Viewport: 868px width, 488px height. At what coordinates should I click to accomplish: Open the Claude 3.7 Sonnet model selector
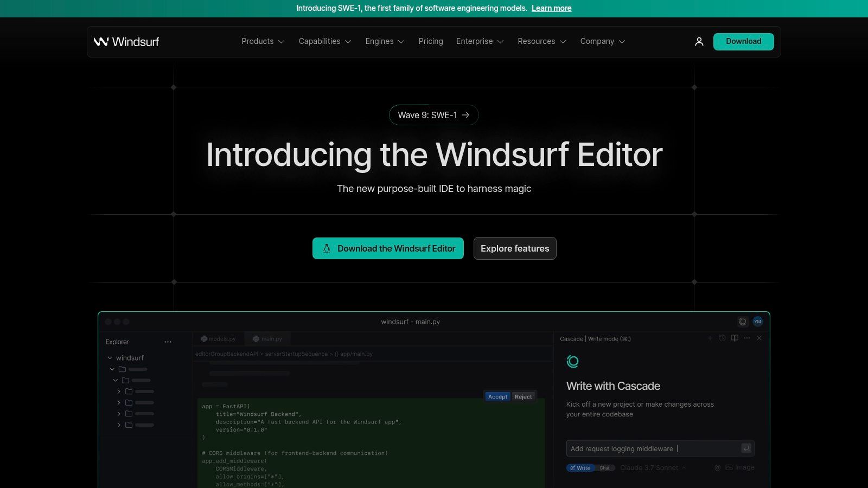coord(653,467)
